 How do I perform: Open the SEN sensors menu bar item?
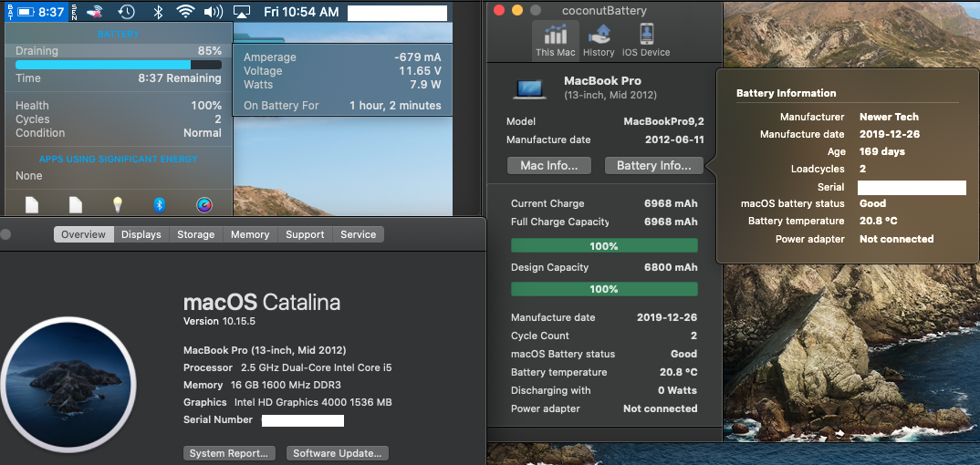coord(75,11)
